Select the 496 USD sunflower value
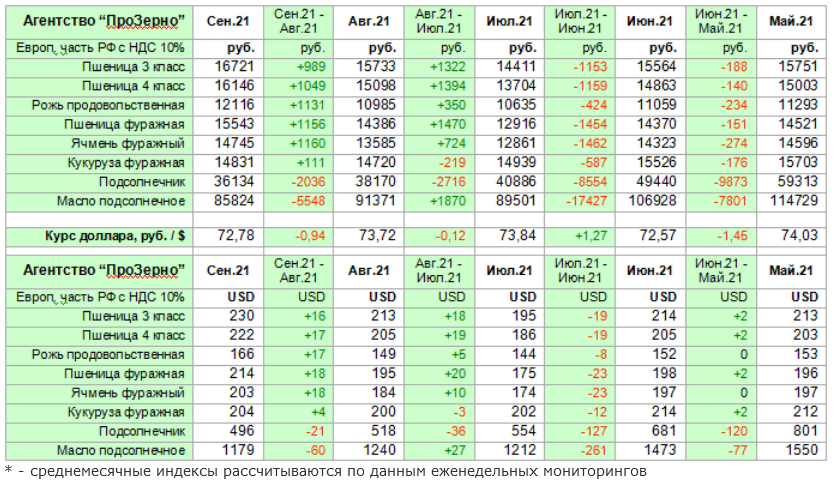The height and width of the screenshot is (483, 835). [228, 431]
